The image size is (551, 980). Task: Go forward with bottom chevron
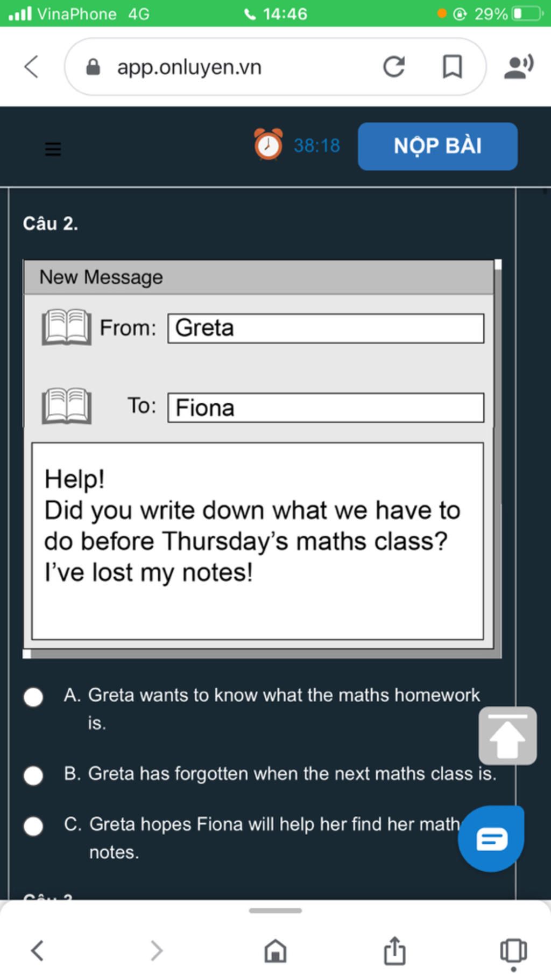point(156,951)
